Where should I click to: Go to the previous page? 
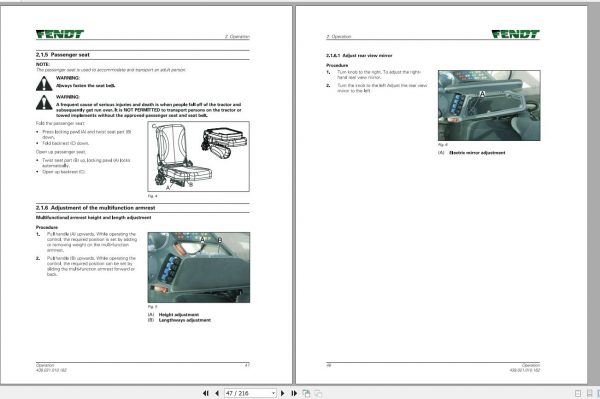tap(217, 393)
